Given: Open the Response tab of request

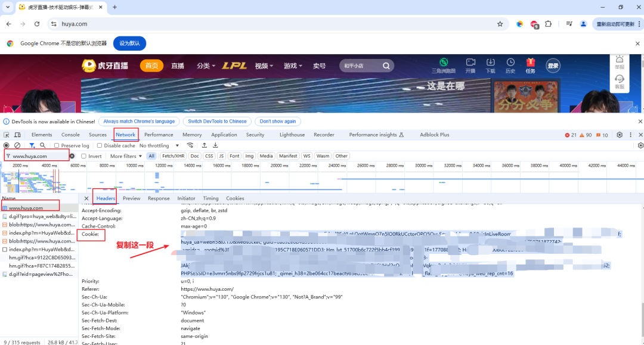Looking at the screenshot, I should point(159,198).
